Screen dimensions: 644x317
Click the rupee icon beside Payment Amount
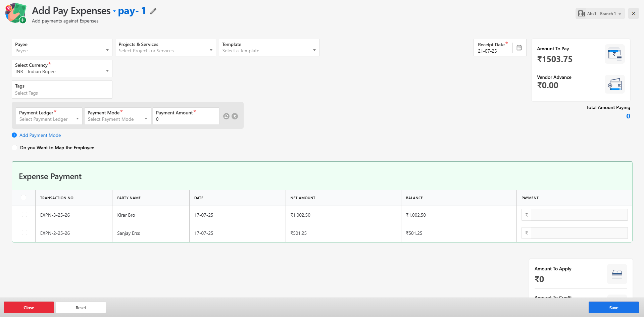click(235, 116)
